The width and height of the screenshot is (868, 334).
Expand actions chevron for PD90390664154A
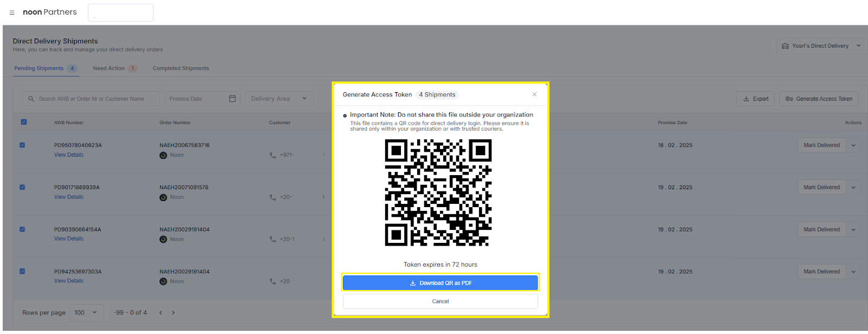pos(853,229)
